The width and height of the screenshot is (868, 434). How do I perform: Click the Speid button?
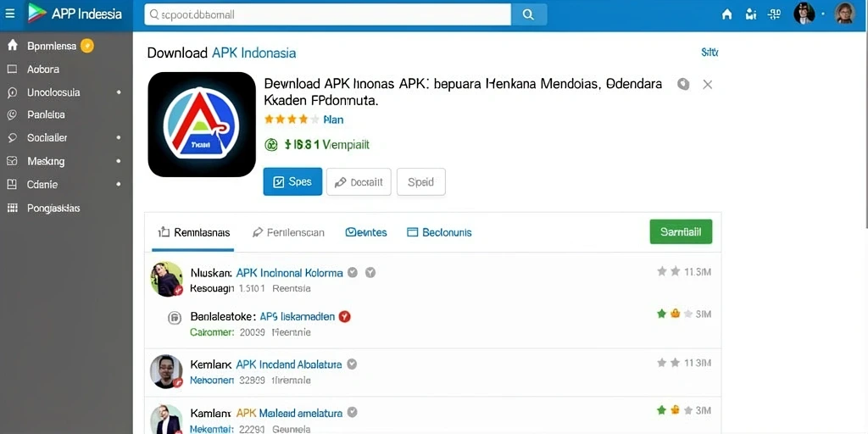tap(420, 181)
